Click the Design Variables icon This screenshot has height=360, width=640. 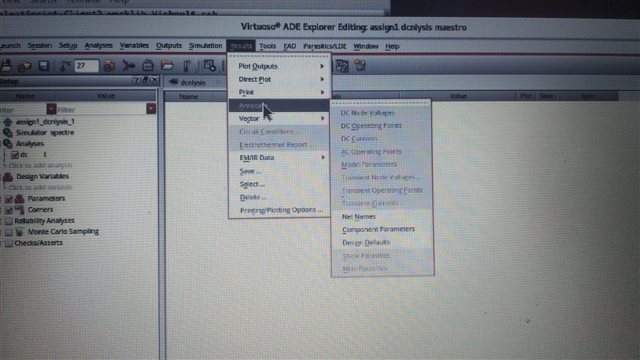point(8,176)
